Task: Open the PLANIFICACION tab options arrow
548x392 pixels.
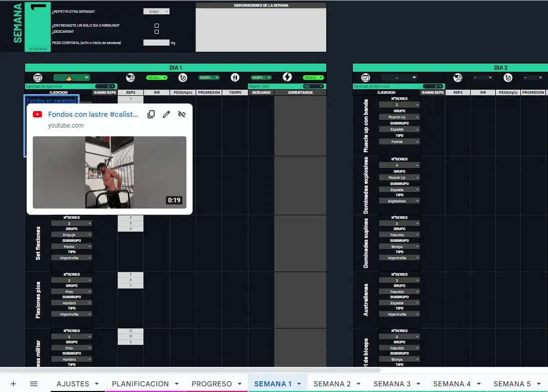Action: 177,384
